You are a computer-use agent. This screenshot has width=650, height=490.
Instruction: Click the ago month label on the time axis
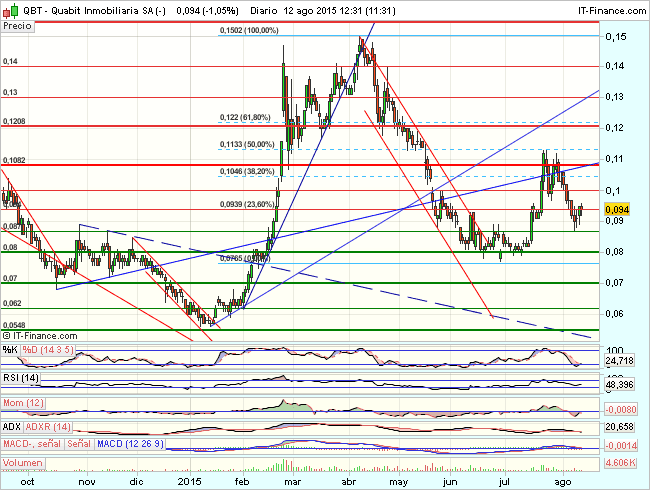(x=563, y=482)
